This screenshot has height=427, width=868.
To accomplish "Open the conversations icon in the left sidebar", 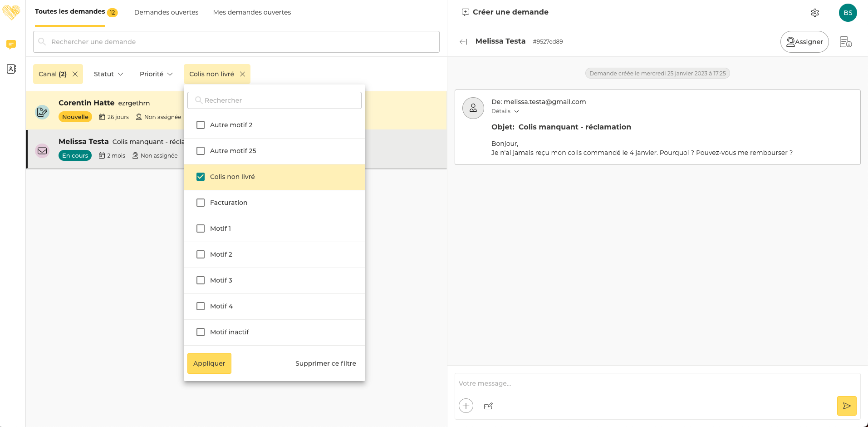I will click(x=11, y=44).
